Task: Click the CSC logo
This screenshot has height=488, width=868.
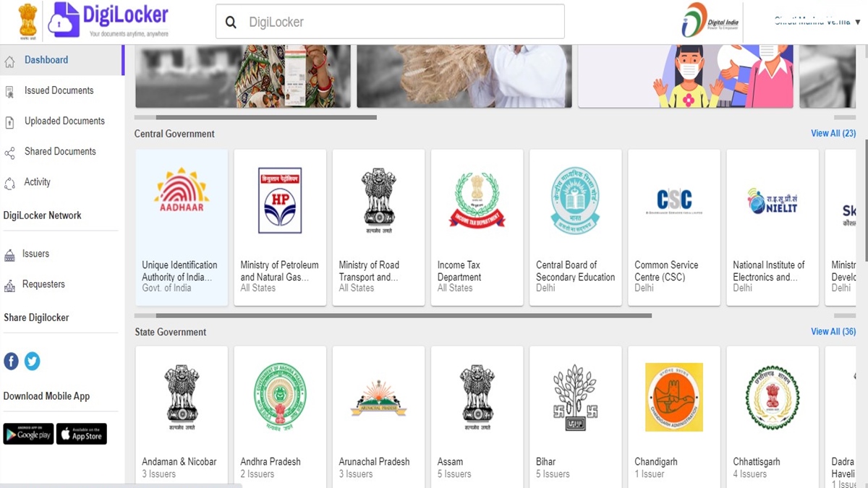Action: pyautogui.click(x=673, y=200)
